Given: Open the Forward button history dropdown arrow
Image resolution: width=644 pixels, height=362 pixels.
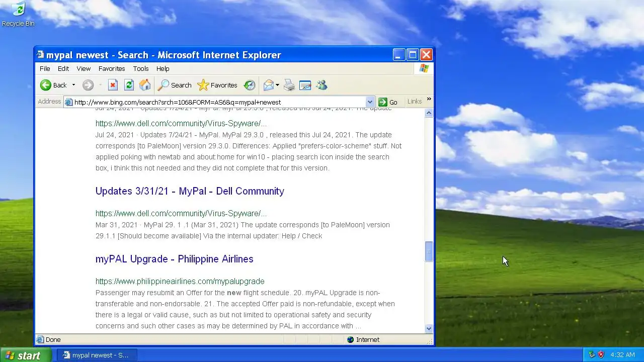Looking at the screenshot, I should (x=100, y=85).
